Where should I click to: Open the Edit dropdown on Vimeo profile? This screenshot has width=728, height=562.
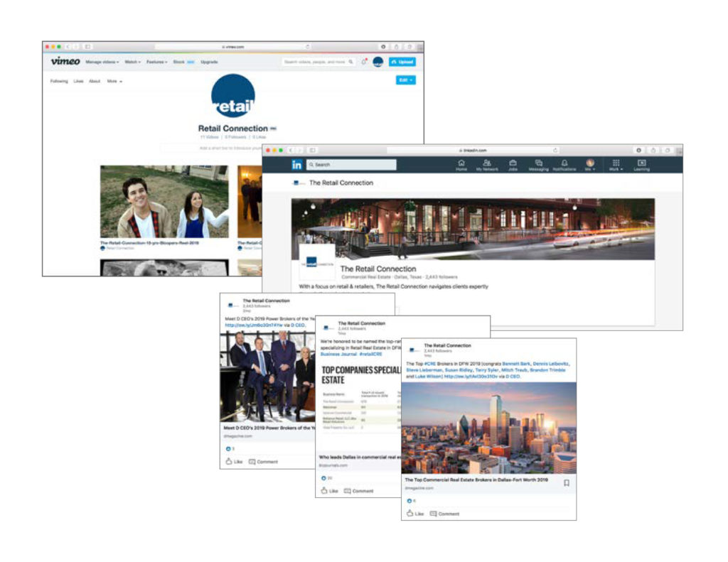coord(405,80)
